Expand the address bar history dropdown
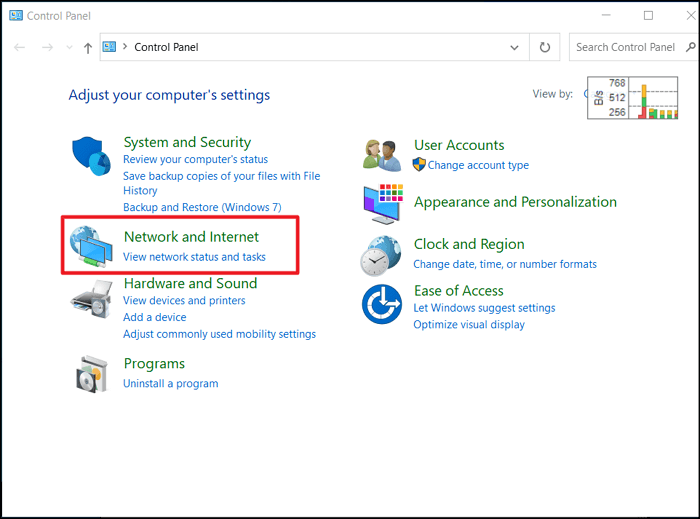The width and height of the screenshot is (700, 519). (514, 47)
